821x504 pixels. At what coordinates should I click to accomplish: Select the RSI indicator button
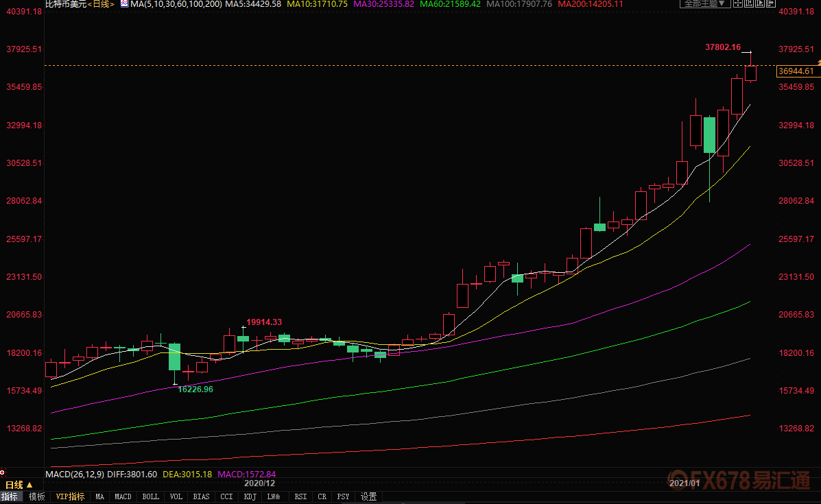click(300, 496)
